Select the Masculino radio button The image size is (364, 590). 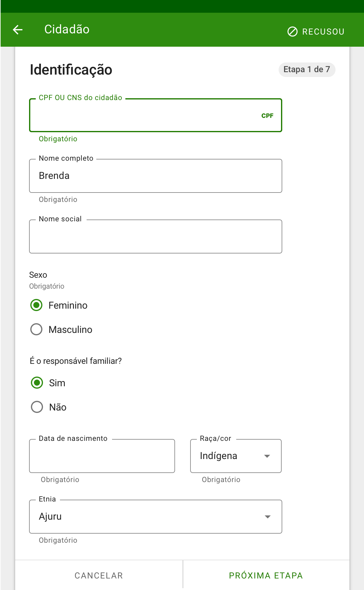click(x=36, y=329)
